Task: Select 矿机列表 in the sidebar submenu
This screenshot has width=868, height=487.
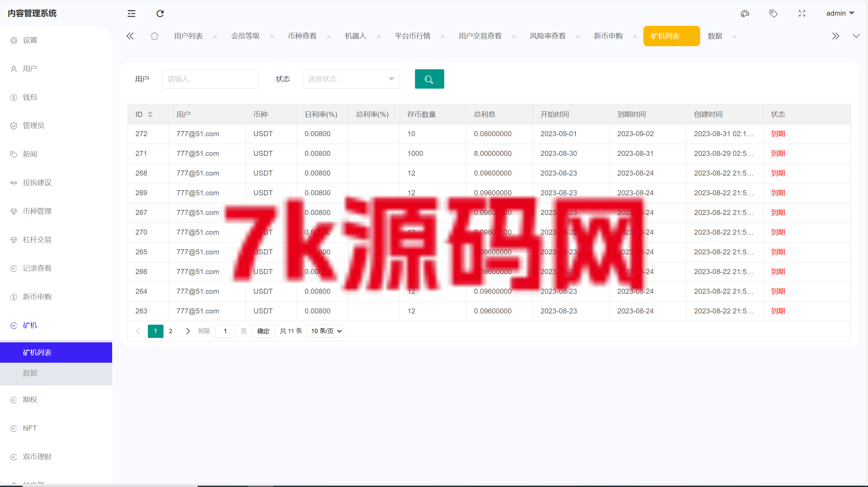Action: click(x=56, y=353)
